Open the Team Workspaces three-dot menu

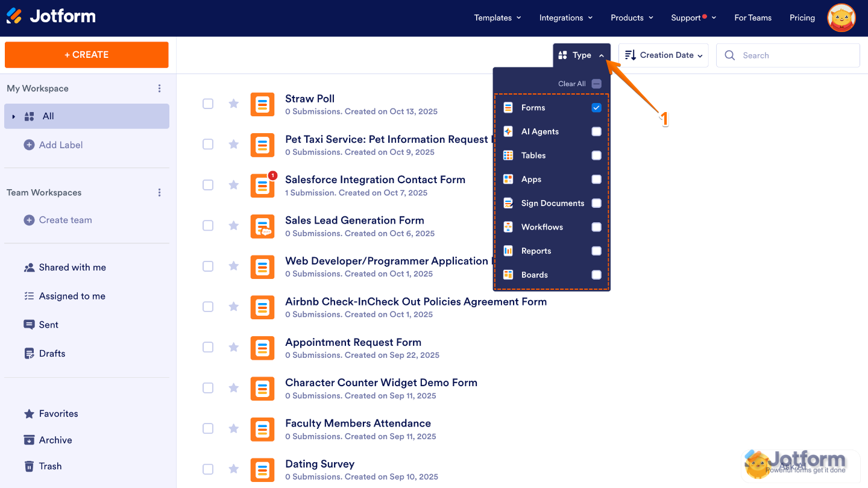[x=159, y=193]
